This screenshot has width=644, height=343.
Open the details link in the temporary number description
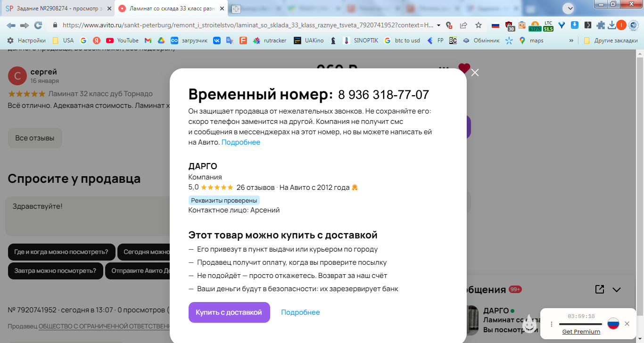pyautogui.click(x=241, y=142)
